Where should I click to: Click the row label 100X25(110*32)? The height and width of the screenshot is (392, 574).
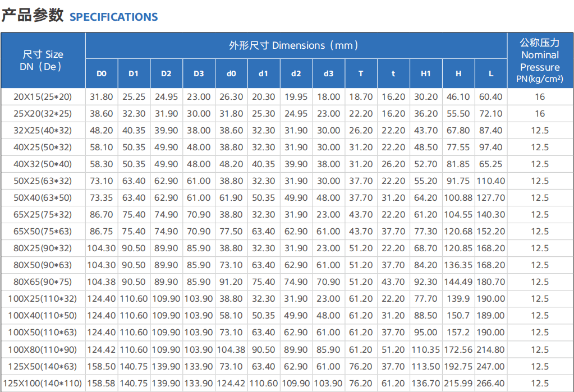[x=43, y=299]
